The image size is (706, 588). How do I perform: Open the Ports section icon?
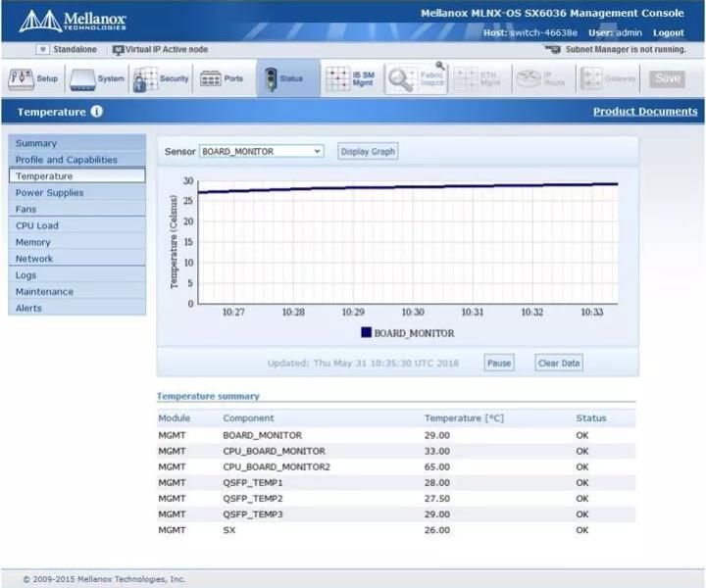(x=210, y=78)
